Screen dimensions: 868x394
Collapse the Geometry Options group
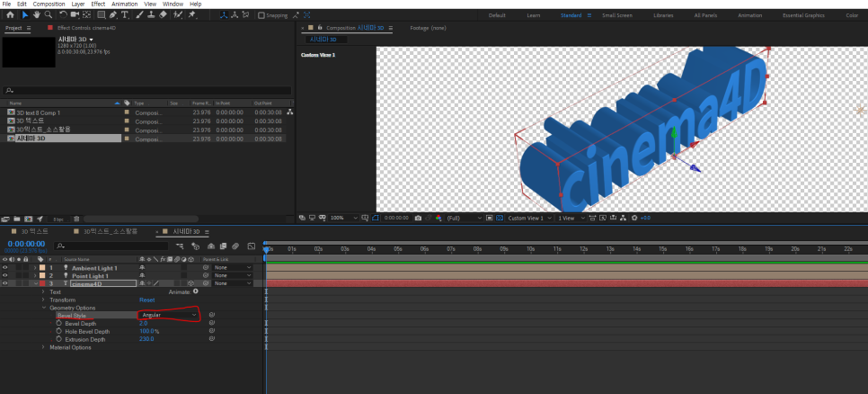(x=44, y=308)
